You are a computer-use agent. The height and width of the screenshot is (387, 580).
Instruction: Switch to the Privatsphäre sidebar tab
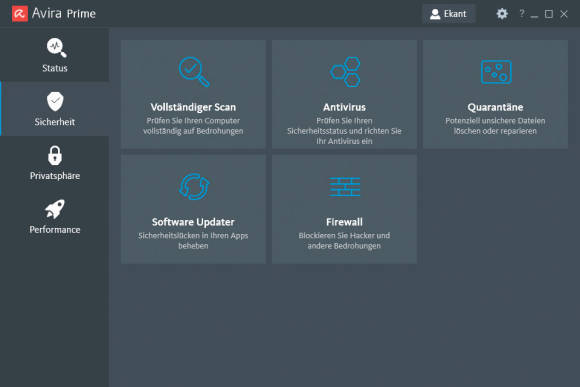[x=55, y=163]
